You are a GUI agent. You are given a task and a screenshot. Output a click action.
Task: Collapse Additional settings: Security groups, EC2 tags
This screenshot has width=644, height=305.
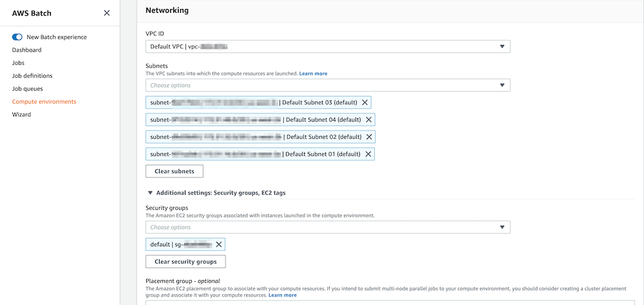pyautogui.click(x=216, y=192)
